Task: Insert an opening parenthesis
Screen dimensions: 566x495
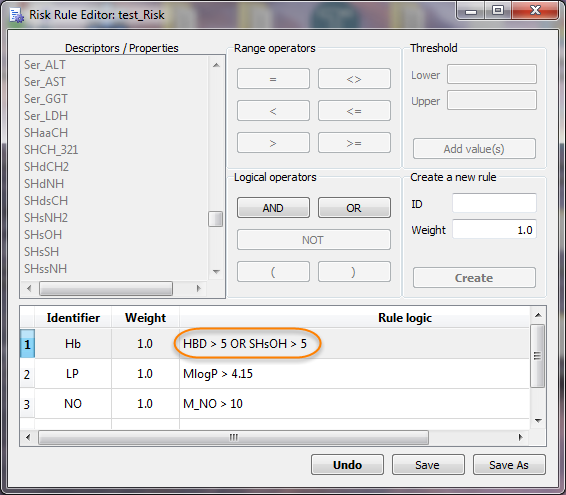Action: (x=273, y=272)
